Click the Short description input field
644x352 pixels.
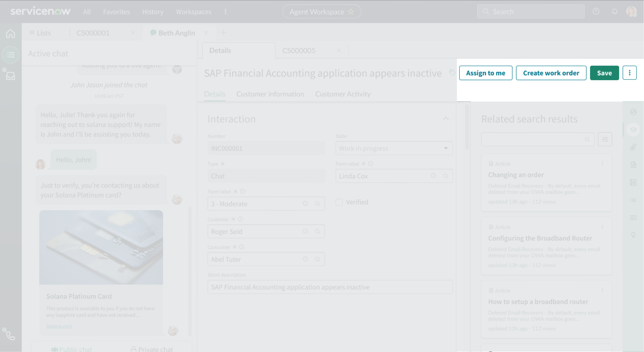point(330,287)
